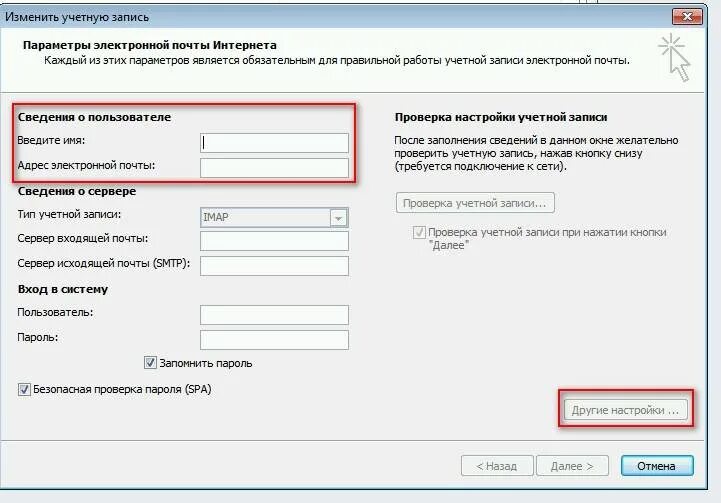Click the 'Сервер исходящей почты (SMTP)' field
Image resolution: width=721 pixels, height=503 pixels.
click(x=274, y=266)
